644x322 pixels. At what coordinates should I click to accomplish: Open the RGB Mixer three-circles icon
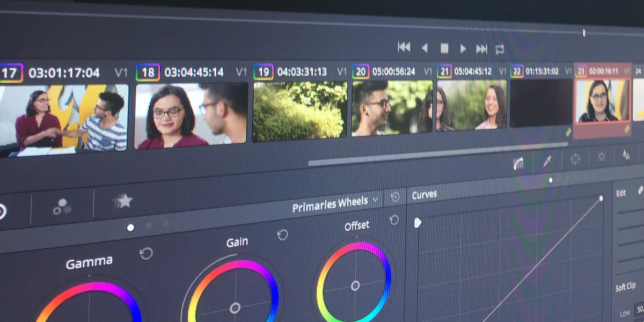(x=61, y=207)
